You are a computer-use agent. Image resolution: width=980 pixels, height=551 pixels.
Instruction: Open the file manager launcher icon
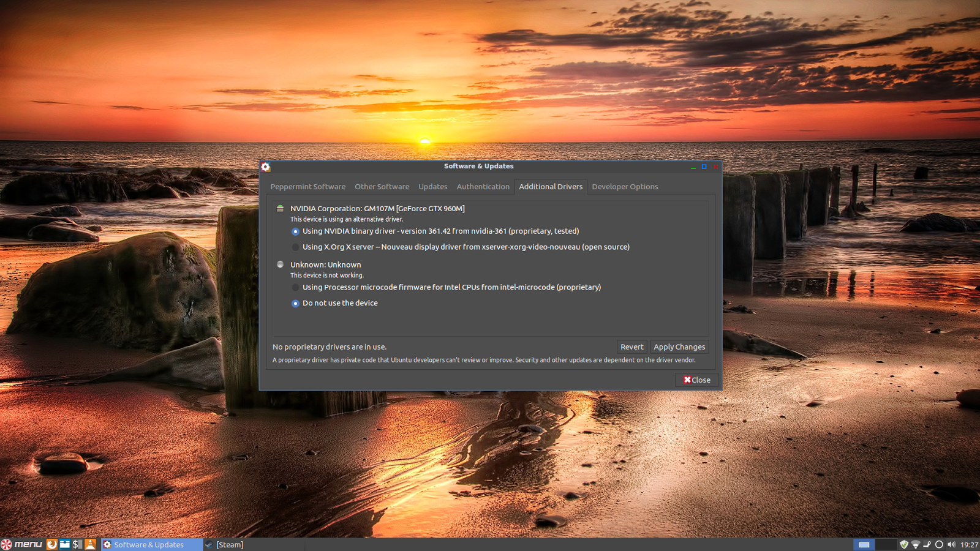(64, 544)
